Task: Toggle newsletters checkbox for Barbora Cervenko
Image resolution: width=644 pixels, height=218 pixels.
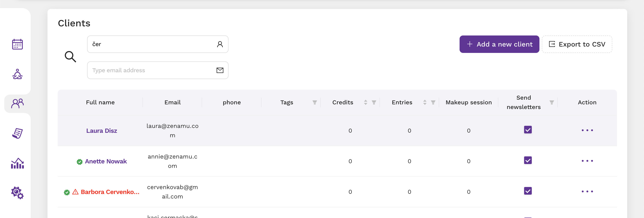Action: 528,191
